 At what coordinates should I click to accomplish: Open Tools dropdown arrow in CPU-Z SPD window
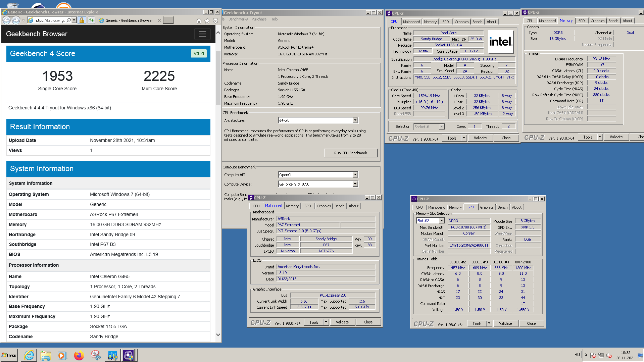[x=489, y=323]
